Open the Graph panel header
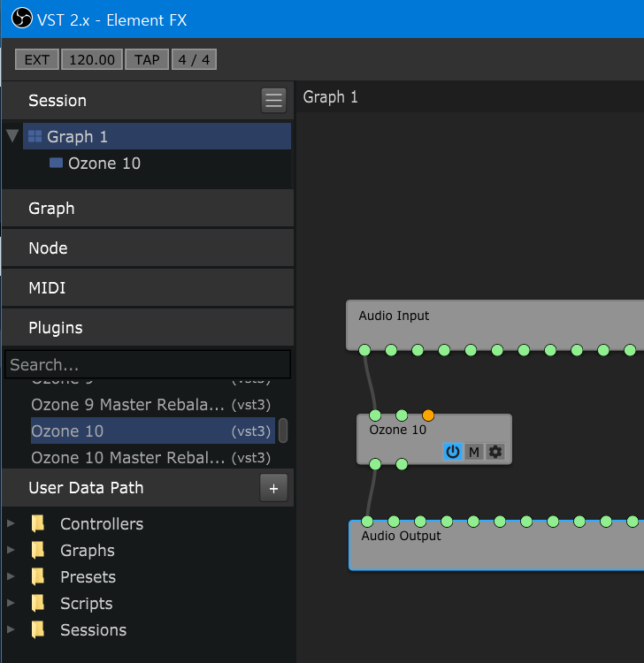Screen dimensions: 644x663 [148, 208]
